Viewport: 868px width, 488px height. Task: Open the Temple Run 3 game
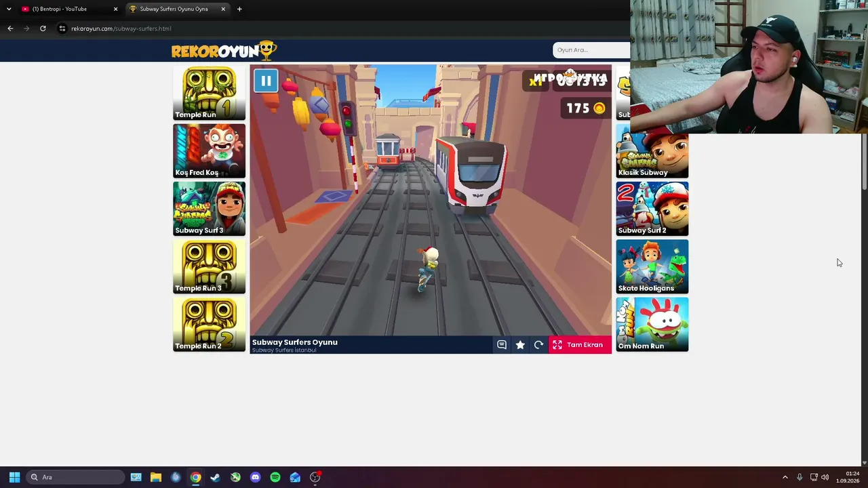pyautogui.click(x=209, y=266)
